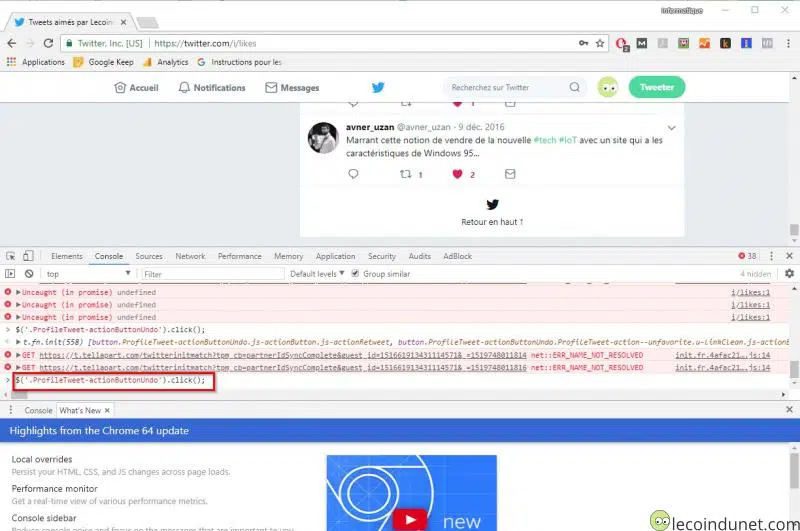Click the 38 errors counter
The height and width of the screenshot is (531, 800).
(747, 256)
